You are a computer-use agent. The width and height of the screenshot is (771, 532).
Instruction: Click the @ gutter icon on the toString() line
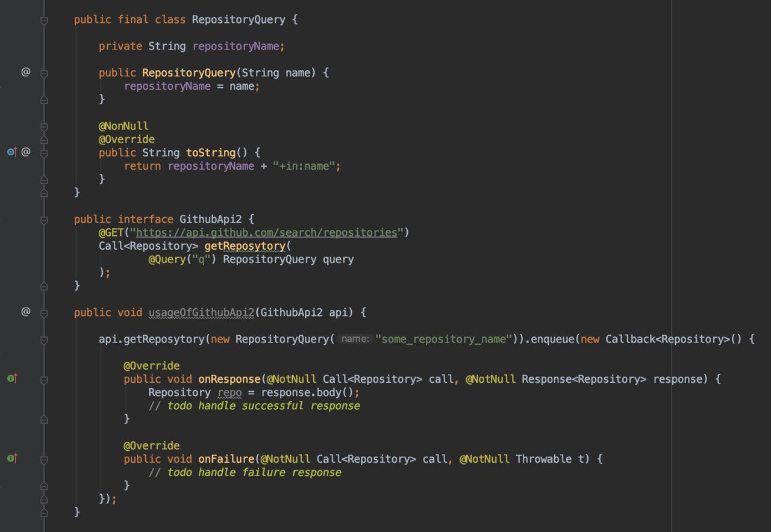click(x=25, y=152)
